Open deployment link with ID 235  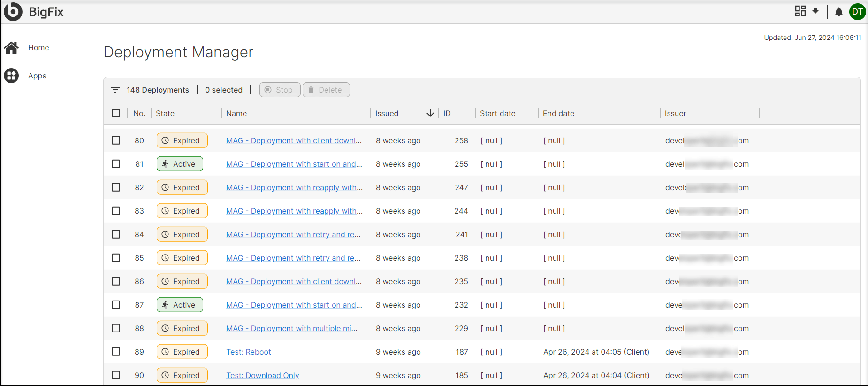pyautogui.click(x=294, y=281)
